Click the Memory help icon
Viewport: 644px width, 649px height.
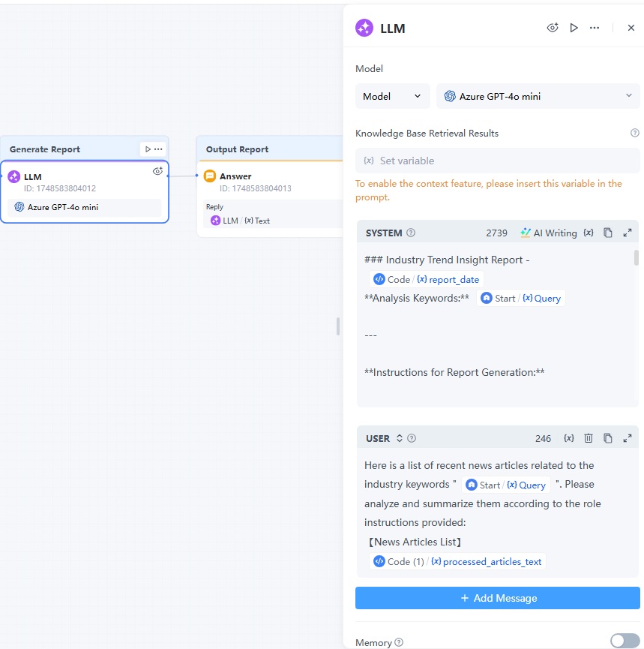[399, 642]
